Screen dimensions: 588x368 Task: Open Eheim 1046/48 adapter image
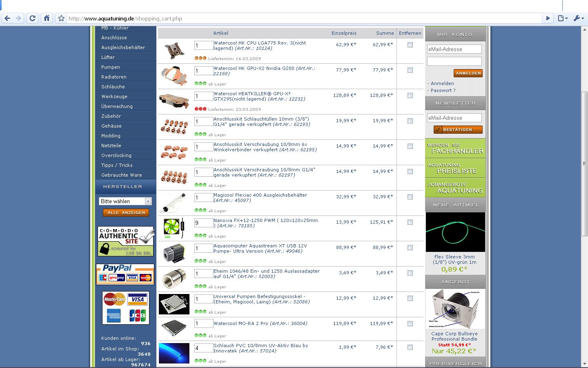coord(174,279)
